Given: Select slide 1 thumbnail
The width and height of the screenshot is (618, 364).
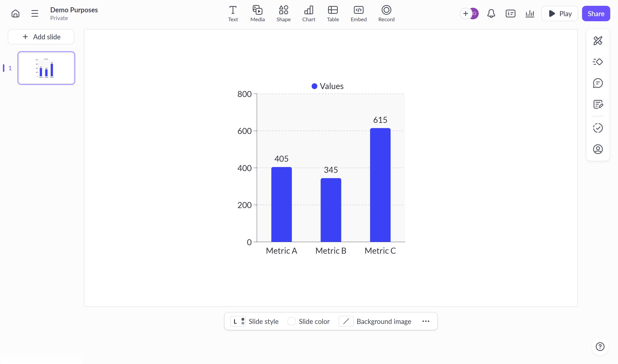Looking at the screenshot, I should (46, 68).
